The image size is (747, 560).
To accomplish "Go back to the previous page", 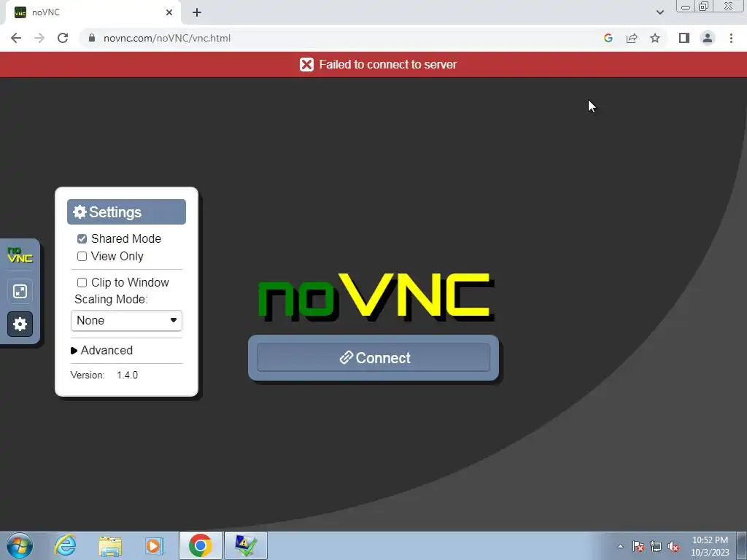I will [x=16, y=38].
